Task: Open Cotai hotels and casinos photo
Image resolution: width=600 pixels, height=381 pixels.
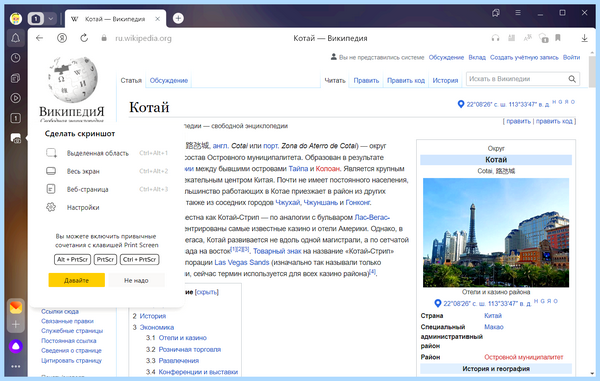Action: coord(496,233)
